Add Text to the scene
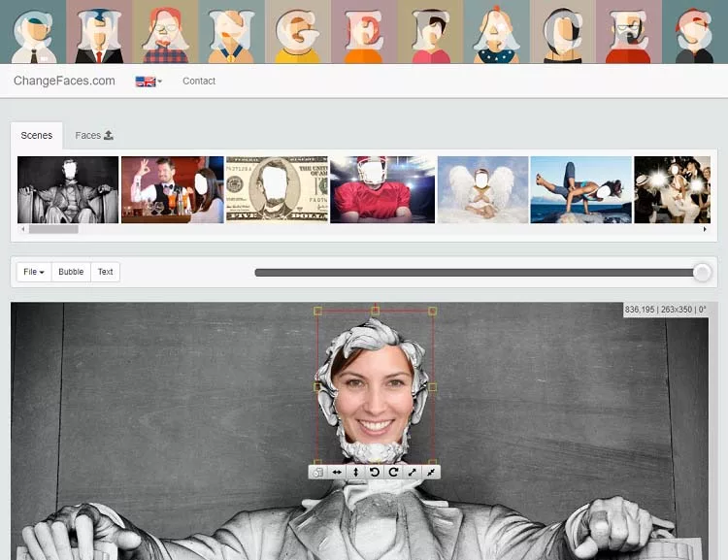This screenshot has width=728, height=560. click(x=106, y=272)
